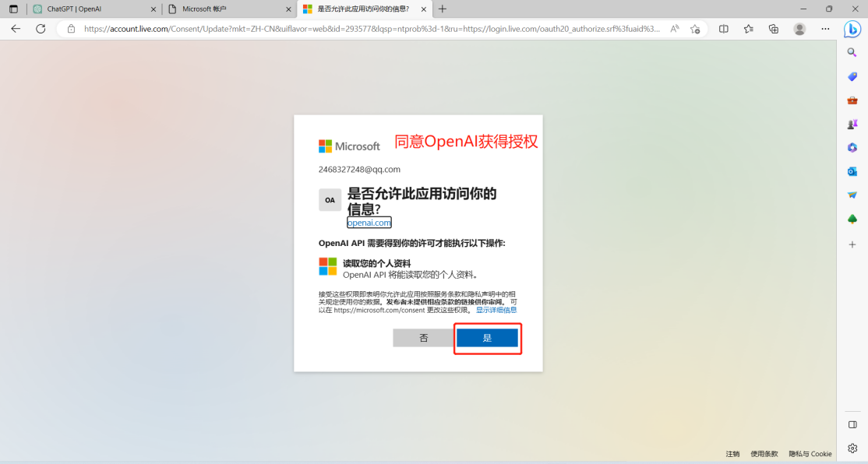Image resolution: width=868 pixels, height=464 pixels.
Task: Add this page to favorites
Action: [x=695, y=28]
